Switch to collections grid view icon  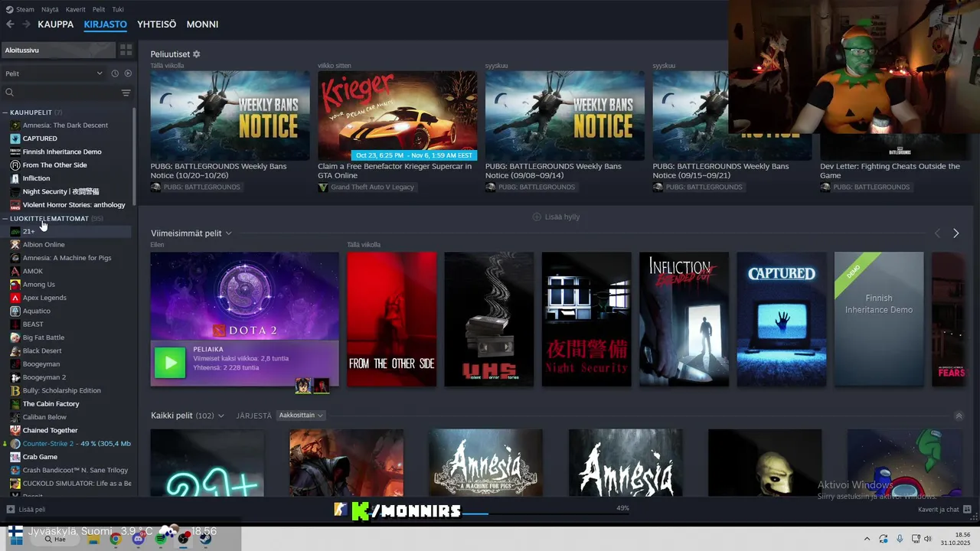[x=126, y=50]
